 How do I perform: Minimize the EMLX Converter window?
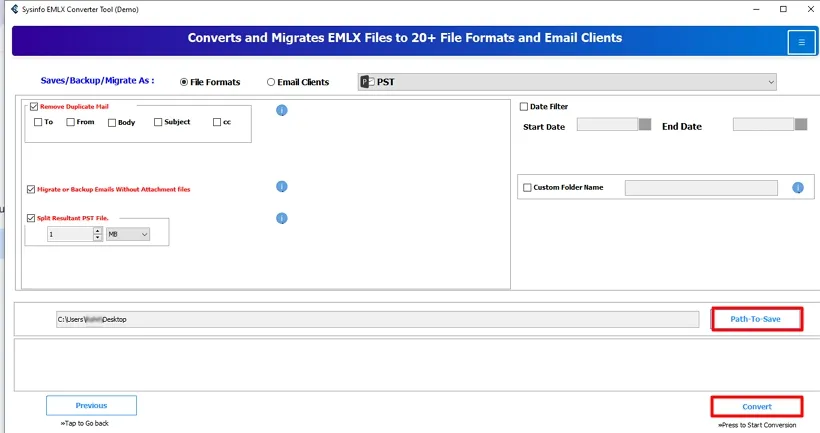coord(756,9)
